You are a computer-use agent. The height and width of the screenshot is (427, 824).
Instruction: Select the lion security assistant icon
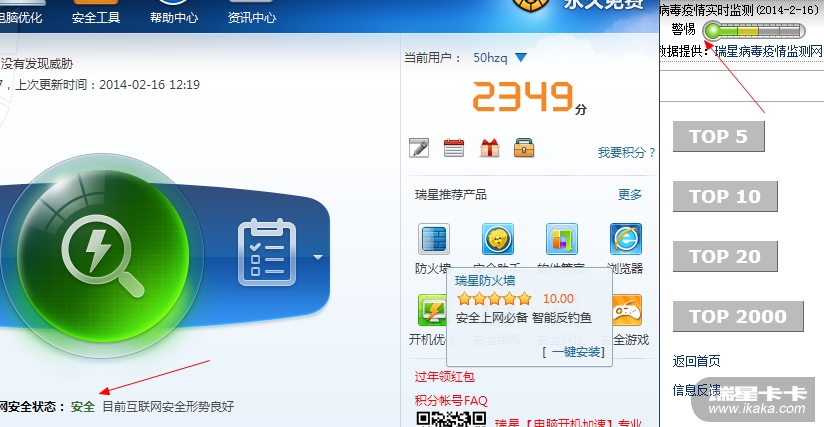[498, 239]
